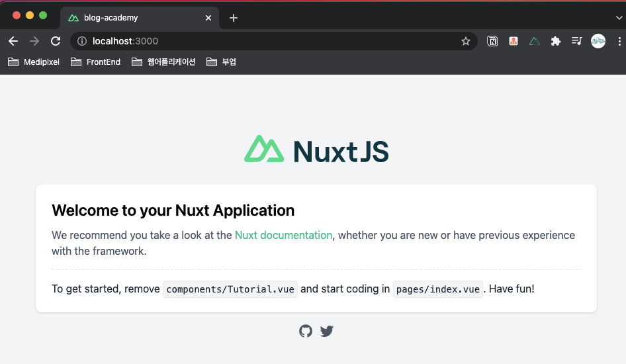Image resolution: width=626 pixels, height=364 pixels.
Task: Open the orange extension icon in toolbar
Action: tap(514, 41)
